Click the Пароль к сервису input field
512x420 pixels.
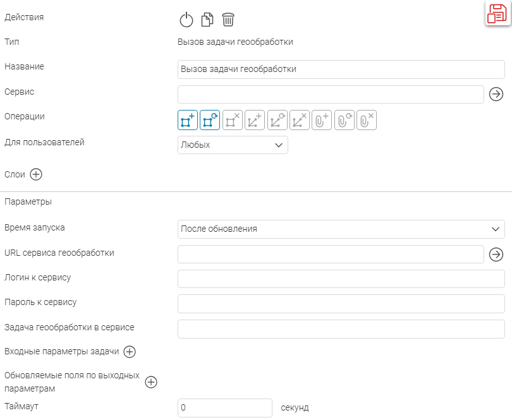pos(341,304)
